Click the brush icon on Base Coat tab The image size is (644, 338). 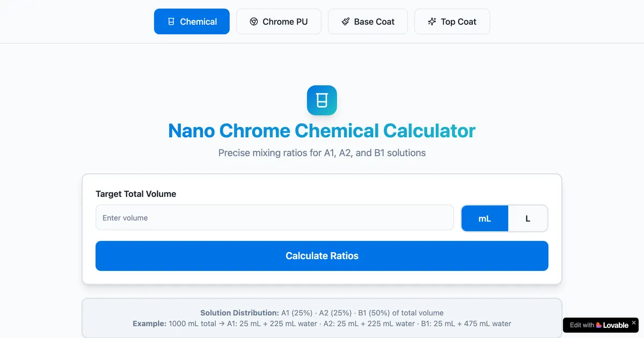click(345, 21)
